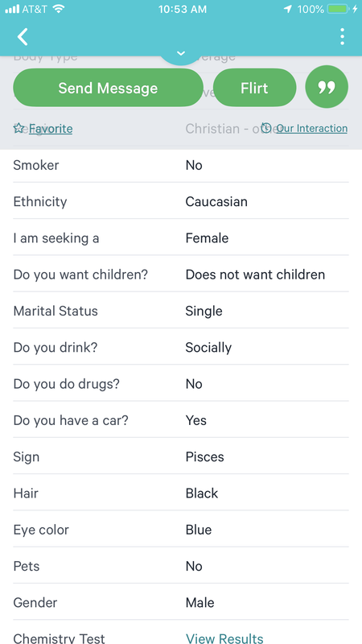Open Our Interaction history link
362x644 pixels.
(312, 129)
